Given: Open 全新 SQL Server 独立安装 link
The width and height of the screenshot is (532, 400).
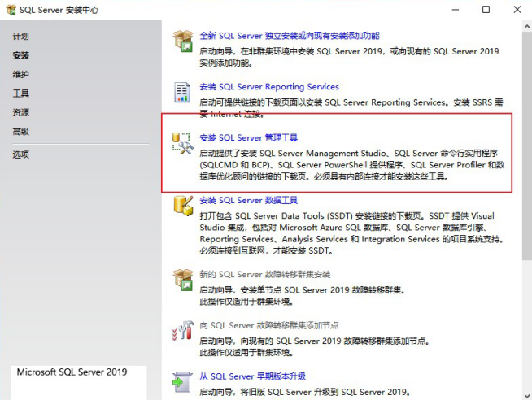Looking at the screenshot, I should [290, 36].
